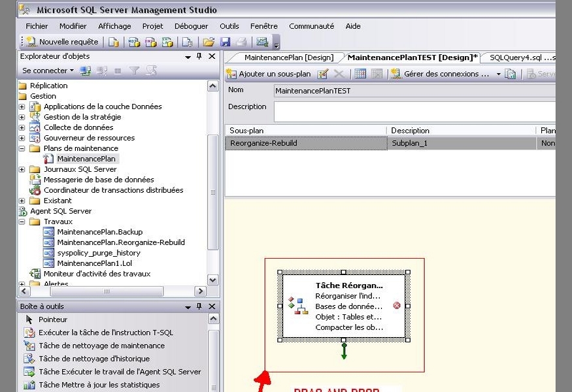Click the XMLA query toolbar icon

coord(167,42)
